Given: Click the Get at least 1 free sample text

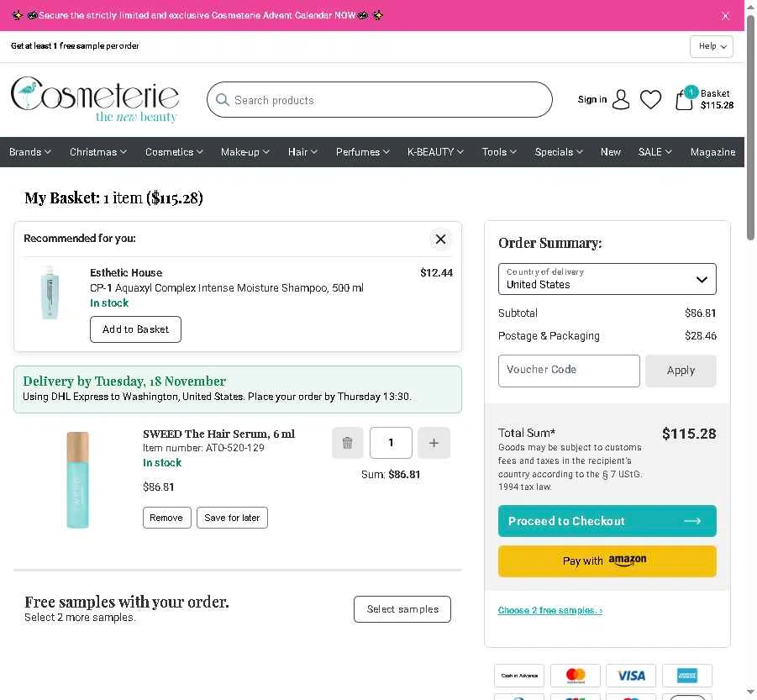Looking at the screenshot, I should click(x=75, y=46).
